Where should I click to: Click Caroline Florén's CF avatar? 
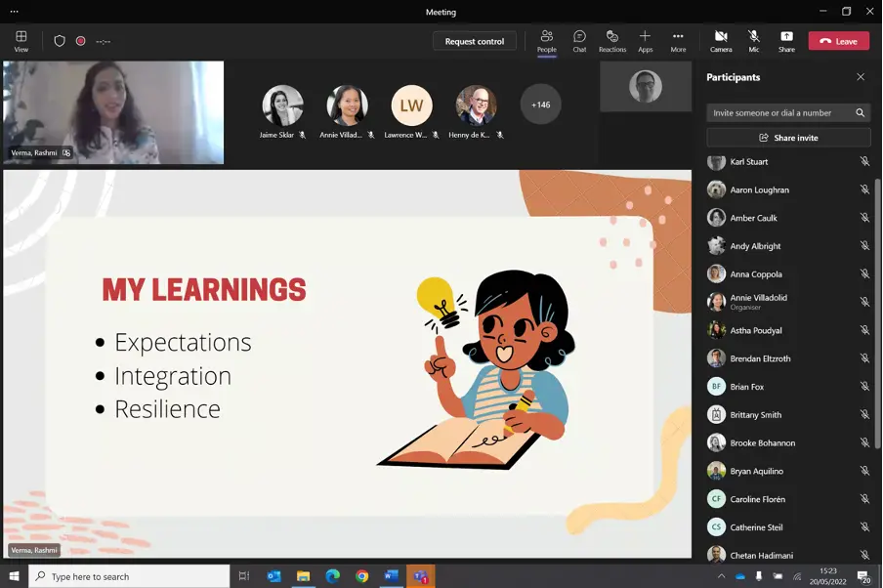coord(716,499)
